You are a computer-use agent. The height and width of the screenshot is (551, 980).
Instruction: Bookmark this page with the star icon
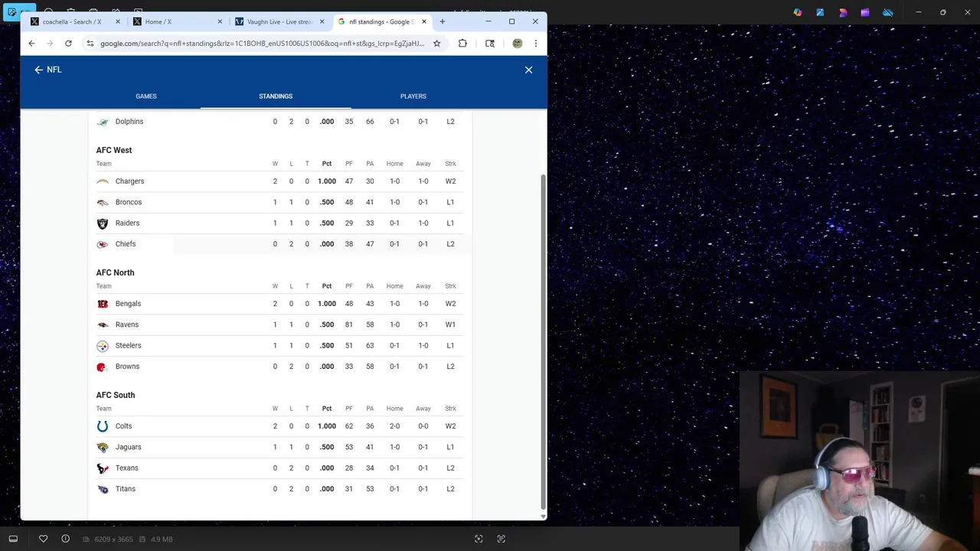[436, 44]
